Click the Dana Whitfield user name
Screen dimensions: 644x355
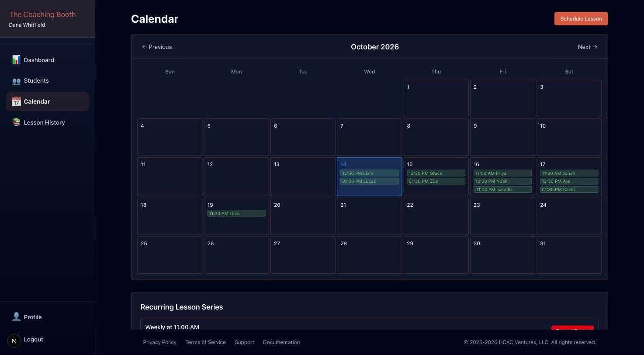(27, 25)
